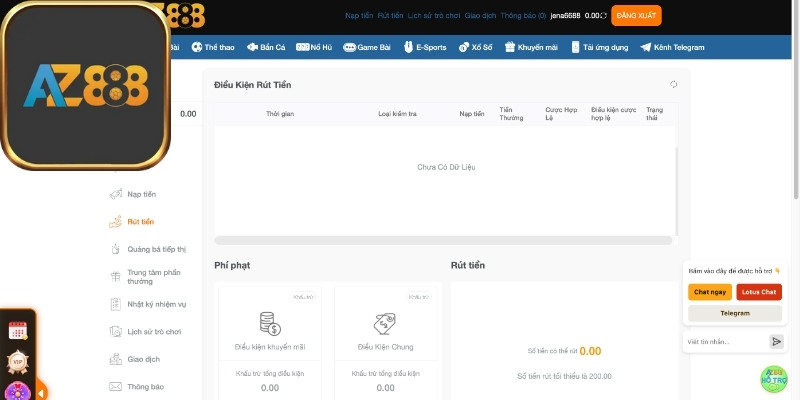The width and height of the screenshot is (800, 400).
Task: Open Khuyến mãi in the navigation bar
Action: pyautogui.click(x=530, y=47)
